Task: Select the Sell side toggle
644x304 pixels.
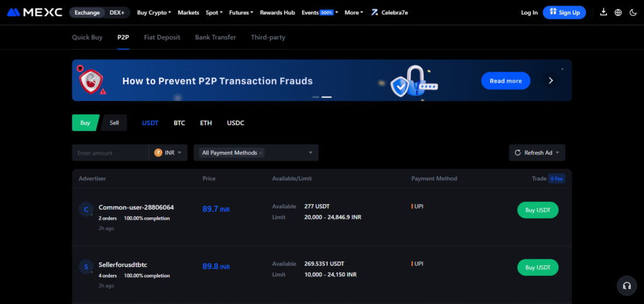Action: tap(114, 122)
